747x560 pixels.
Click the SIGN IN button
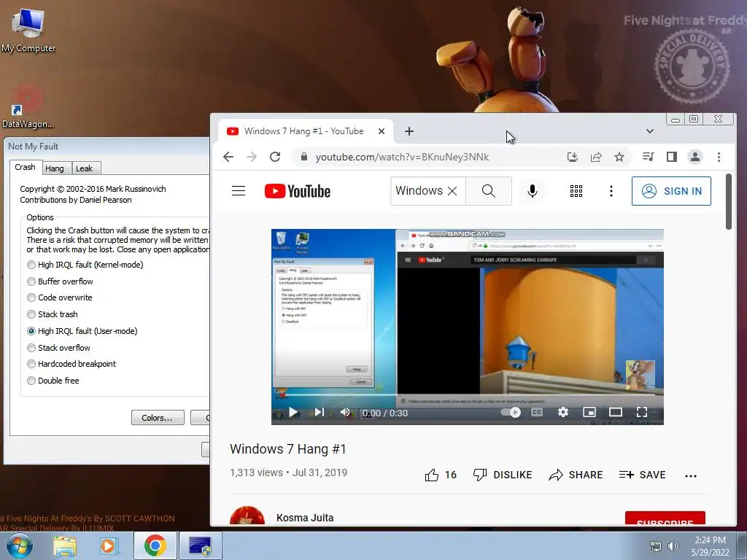[671, 191]
